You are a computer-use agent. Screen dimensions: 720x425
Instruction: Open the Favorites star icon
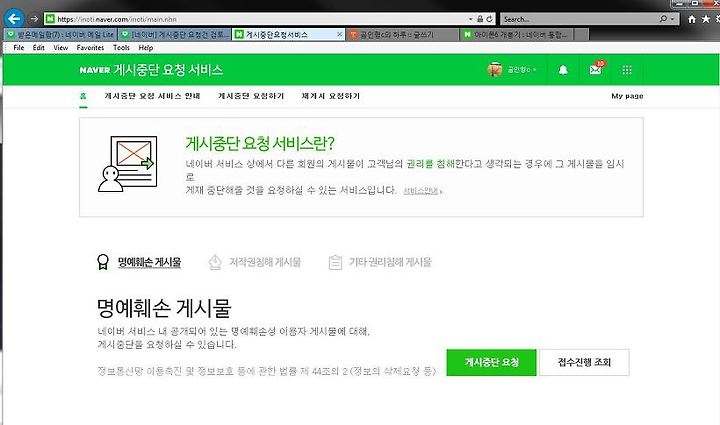(706, 19)
